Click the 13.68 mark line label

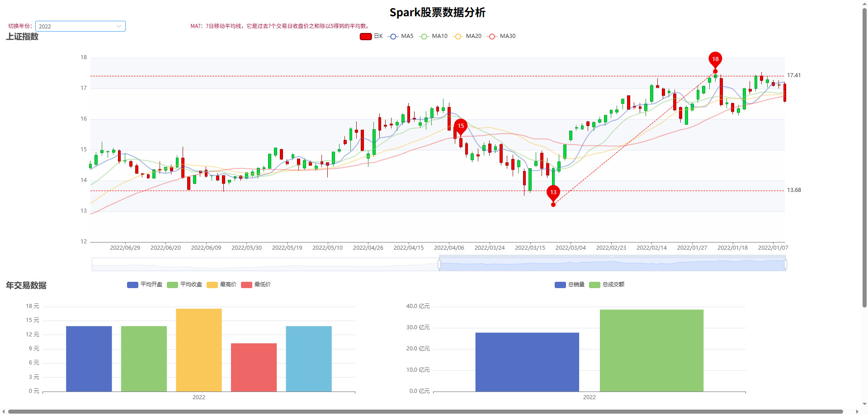794,190
